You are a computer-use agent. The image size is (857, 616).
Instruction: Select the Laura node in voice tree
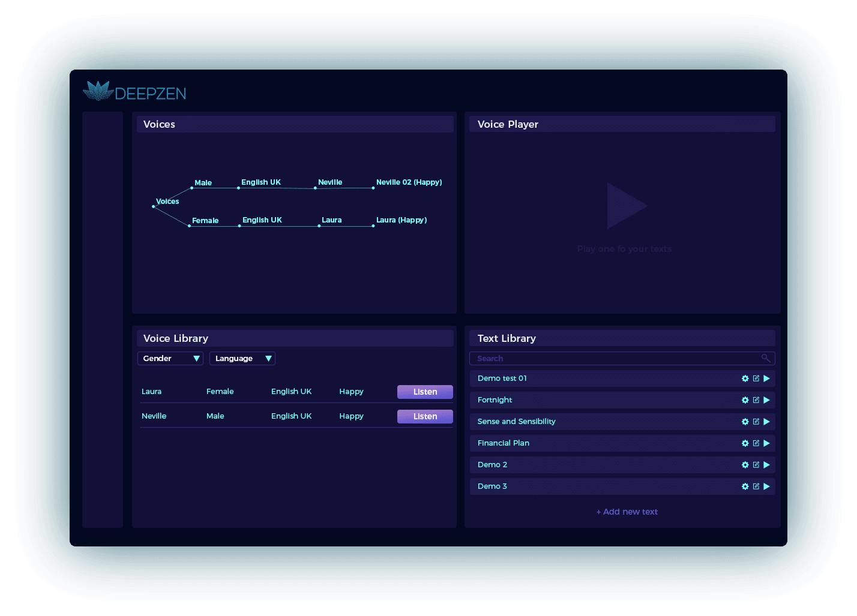click(x=332, y=220)
